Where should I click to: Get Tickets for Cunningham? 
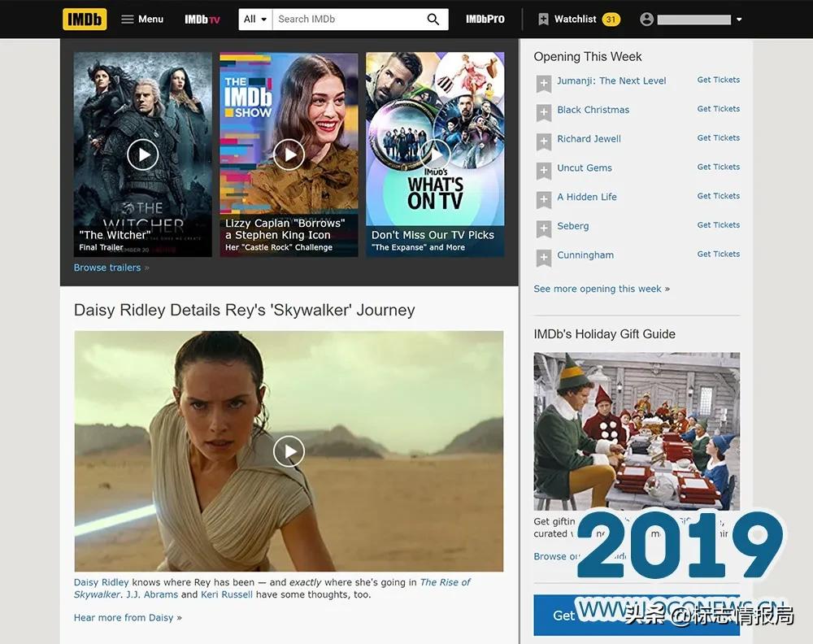point(718,254)
